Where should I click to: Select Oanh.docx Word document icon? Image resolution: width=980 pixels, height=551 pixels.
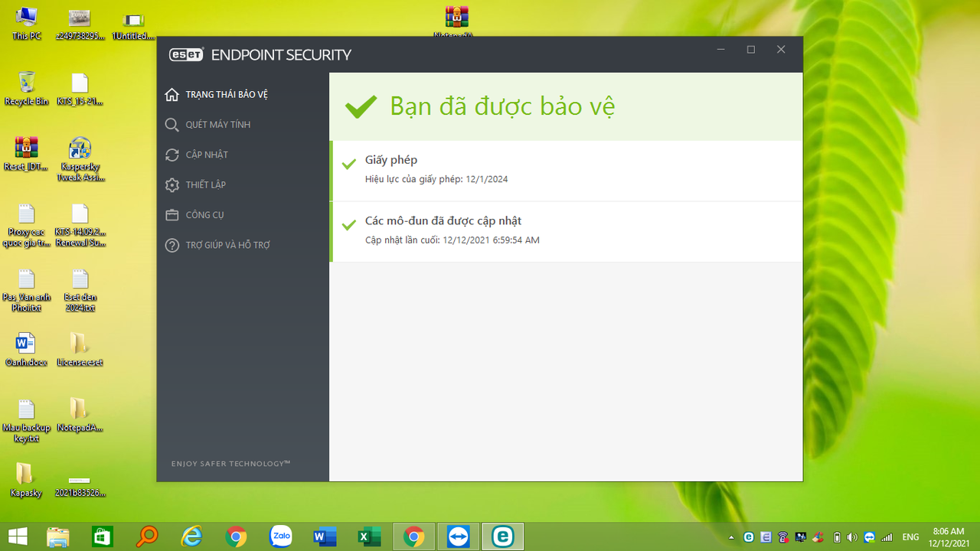26,350
